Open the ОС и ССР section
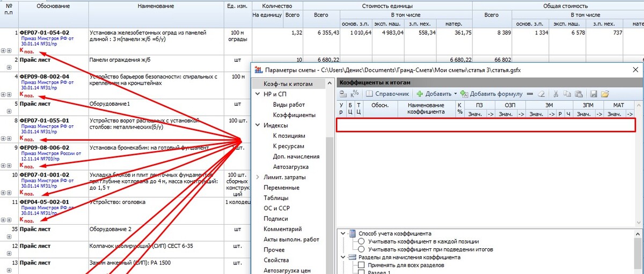This screenshot has height=274, width=644. 276,208
